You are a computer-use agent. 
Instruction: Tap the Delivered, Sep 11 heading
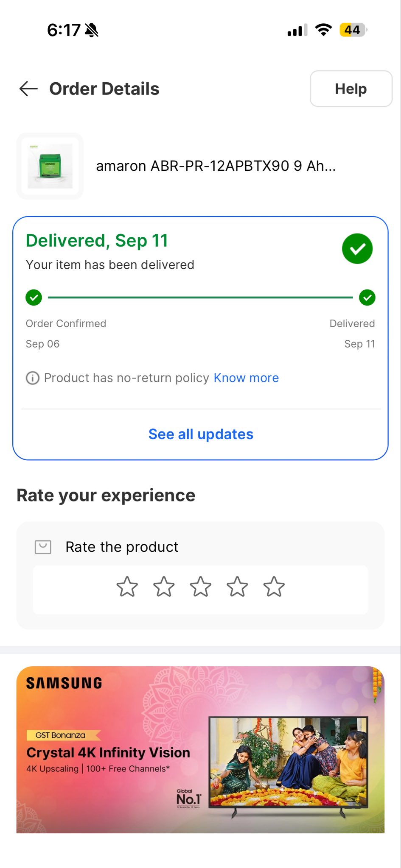coord(97,241)
